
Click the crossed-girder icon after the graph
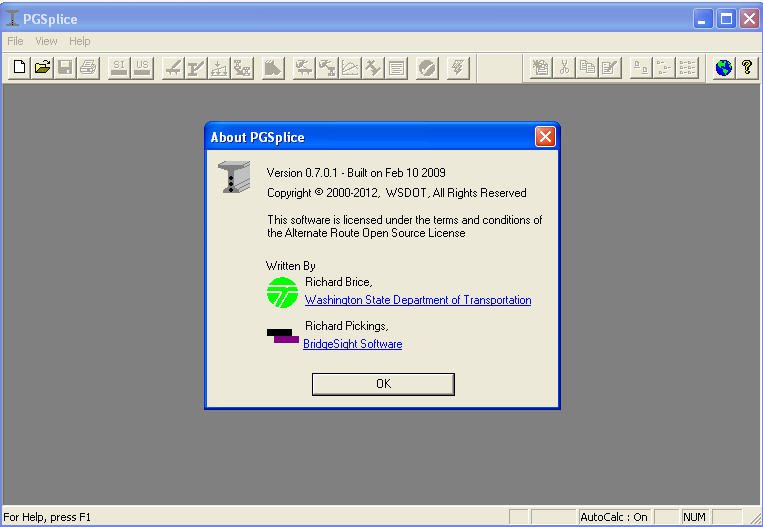point(373,67)
